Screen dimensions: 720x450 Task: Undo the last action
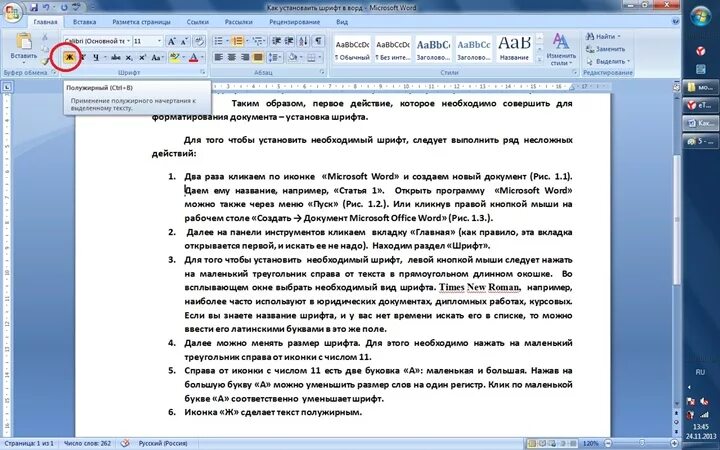(x=46, y=8)
